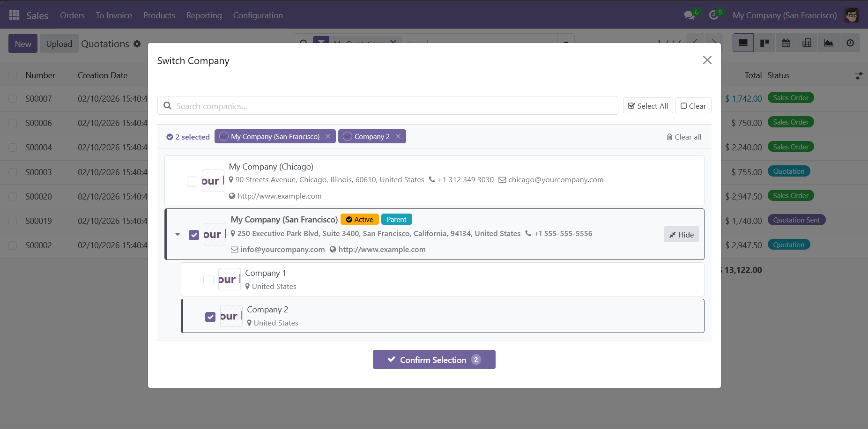Click the Clear all link
Screen dimensions: 868x429
coord(684,137)
